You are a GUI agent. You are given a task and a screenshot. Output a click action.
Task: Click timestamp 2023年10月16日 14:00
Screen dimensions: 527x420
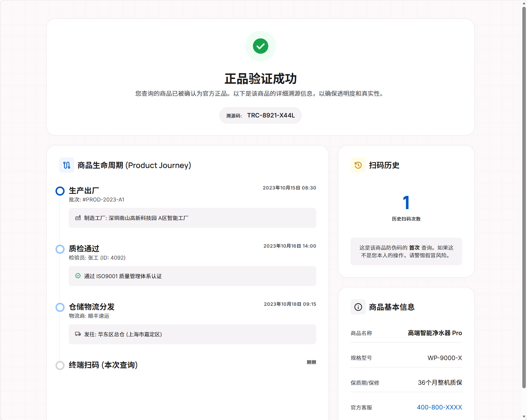pos(290,246)
